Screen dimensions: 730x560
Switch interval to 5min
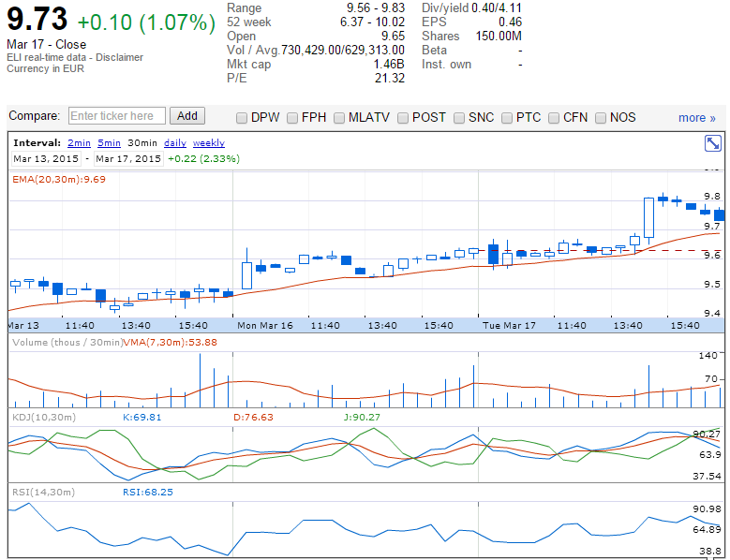point(109,143)
